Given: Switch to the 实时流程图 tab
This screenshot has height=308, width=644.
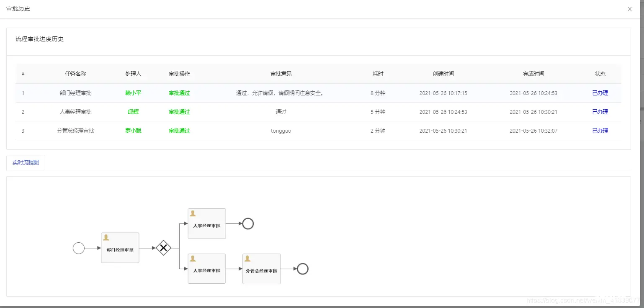Looking at the screenshot, I should (26, 162).
